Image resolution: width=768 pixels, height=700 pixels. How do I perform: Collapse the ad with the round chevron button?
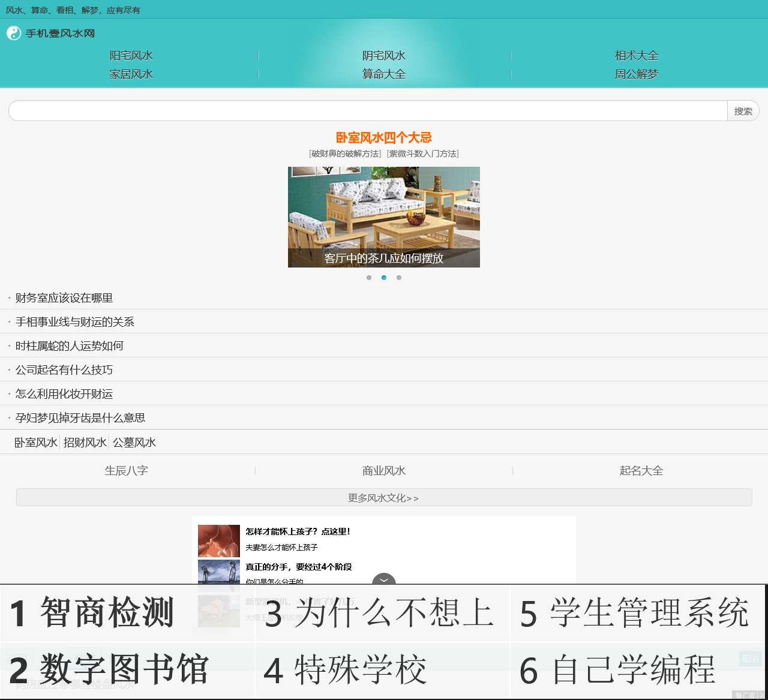tap(384, 581)
